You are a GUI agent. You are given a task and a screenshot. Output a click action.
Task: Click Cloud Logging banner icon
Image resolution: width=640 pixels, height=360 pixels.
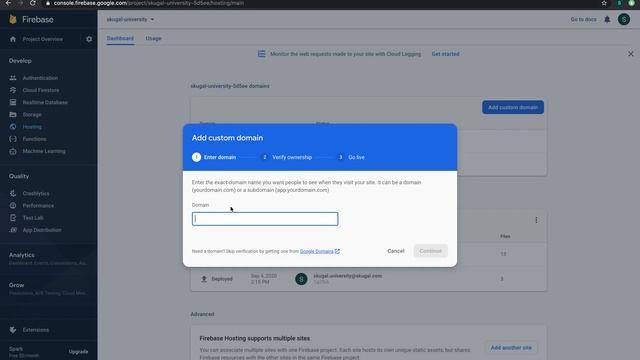pos(261,54)
